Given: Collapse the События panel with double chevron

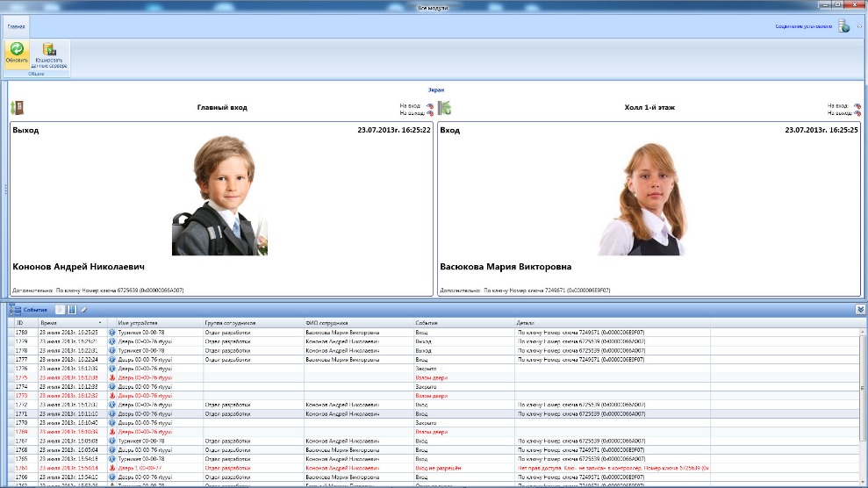Looking at the screenshot, I should (x=861, y=309).
